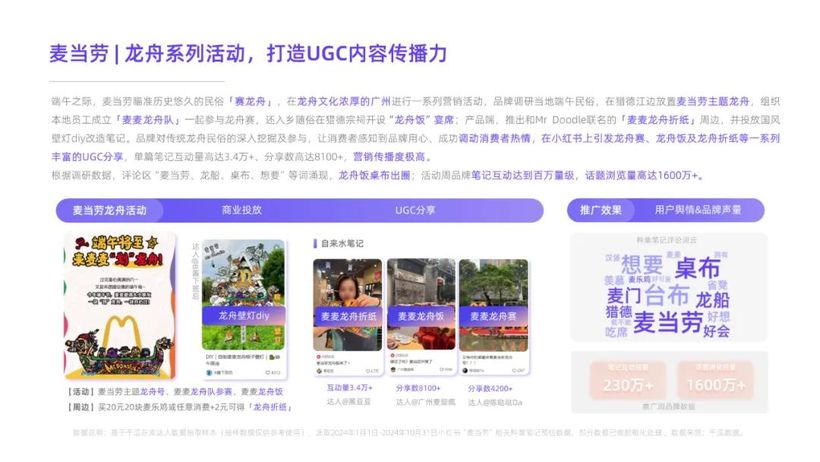The width and height of the screenshot is (820, 462).
Task: Click the highlighted 龙舟饭桌布出圈 phrase
Action: click(x=374, y=175)
